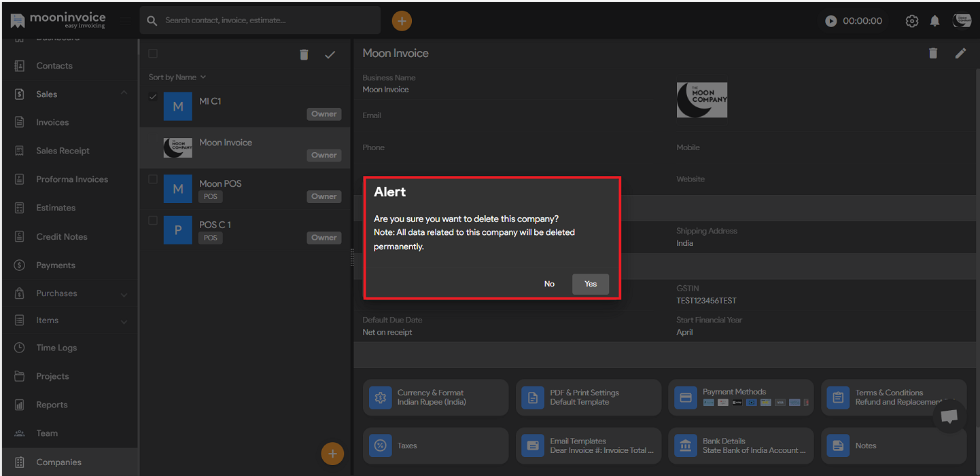980x476 pixels.
Task: Open Sales Receipt in the sidebar
Action: [63, 151]
